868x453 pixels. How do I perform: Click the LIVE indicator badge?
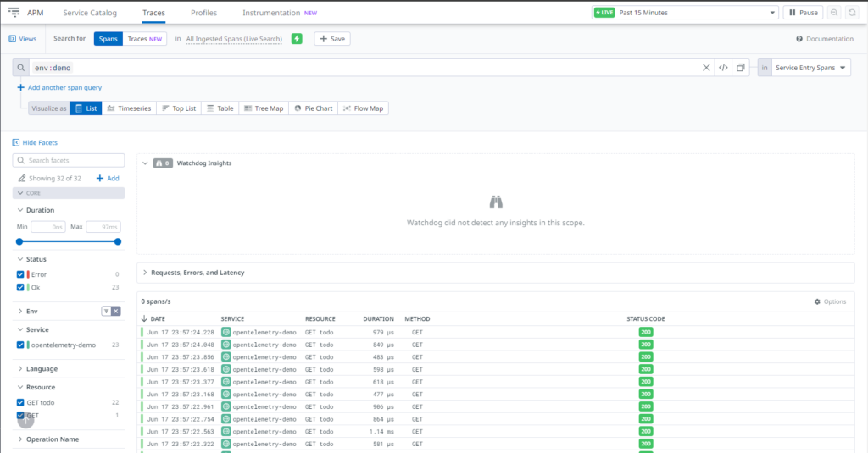pyautogui.click(x=604, y=13)
